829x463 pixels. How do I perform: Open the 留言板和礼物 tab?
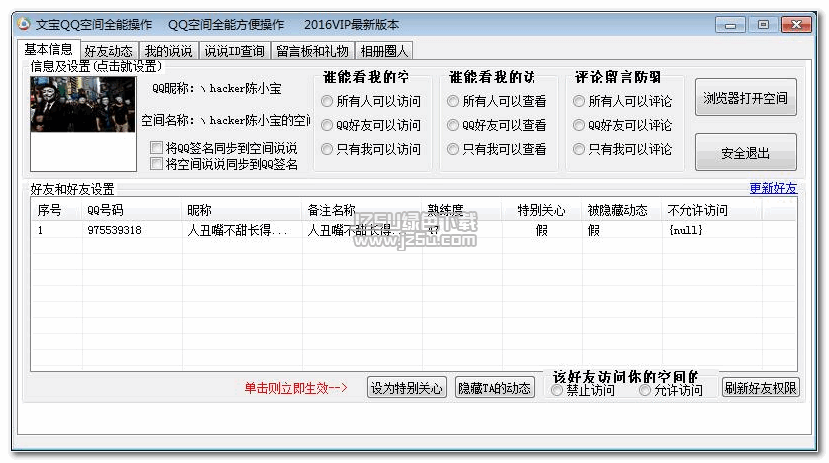312,51
